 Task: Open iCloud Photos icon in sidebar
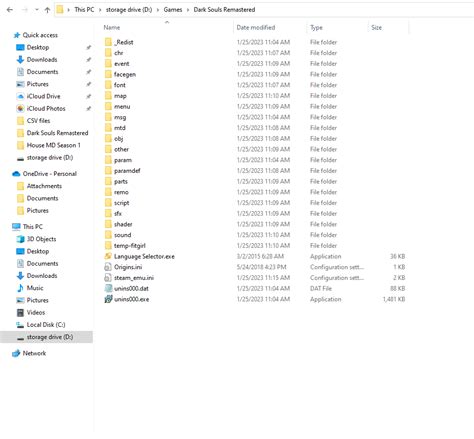coord(20,108)
